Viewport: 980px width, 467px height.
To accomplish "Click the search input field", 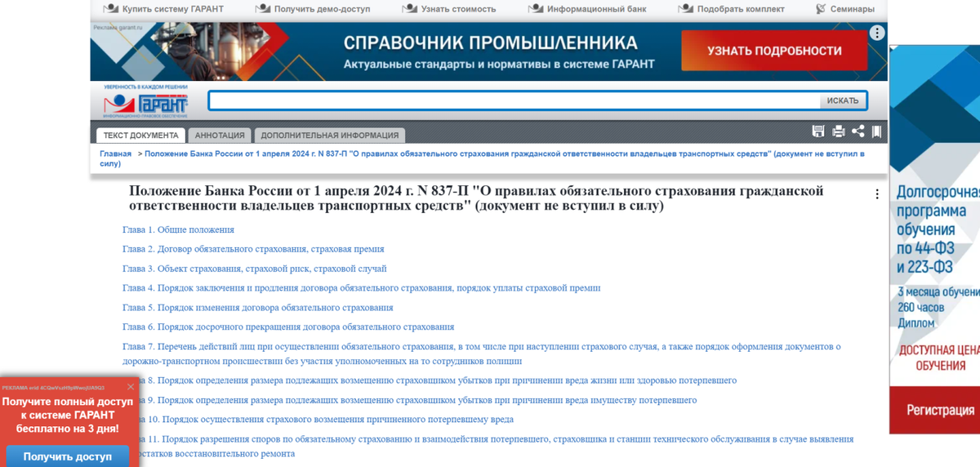I will click(x=514, y=100).
